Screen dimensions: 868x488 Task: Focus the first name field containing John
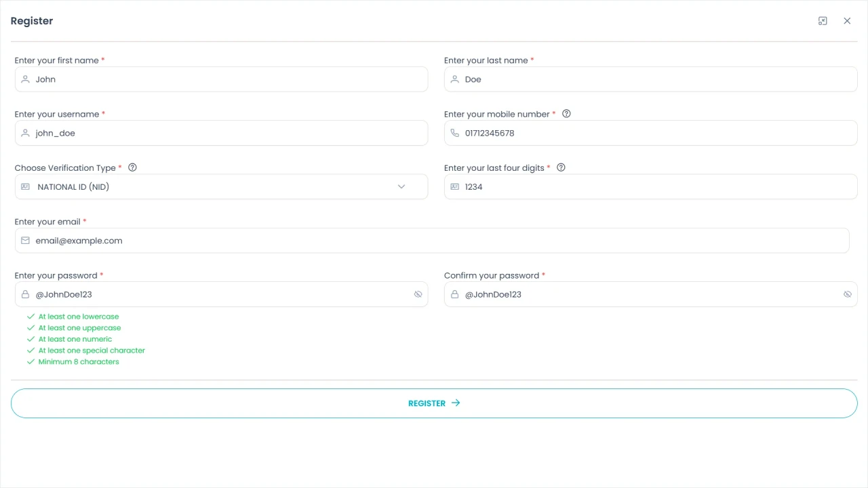pyautogui.click(x=221, y=79)
